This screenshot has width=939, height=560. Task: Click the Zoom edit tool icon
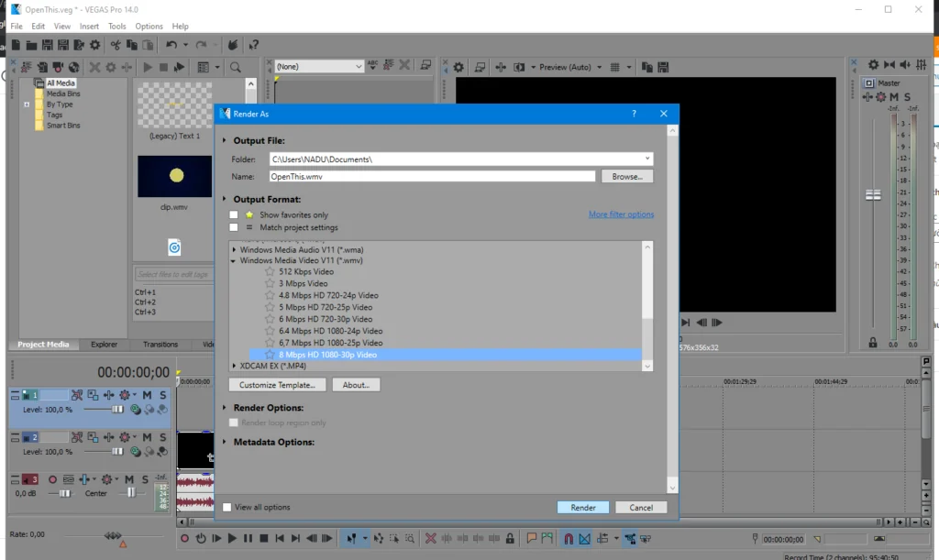410,539
